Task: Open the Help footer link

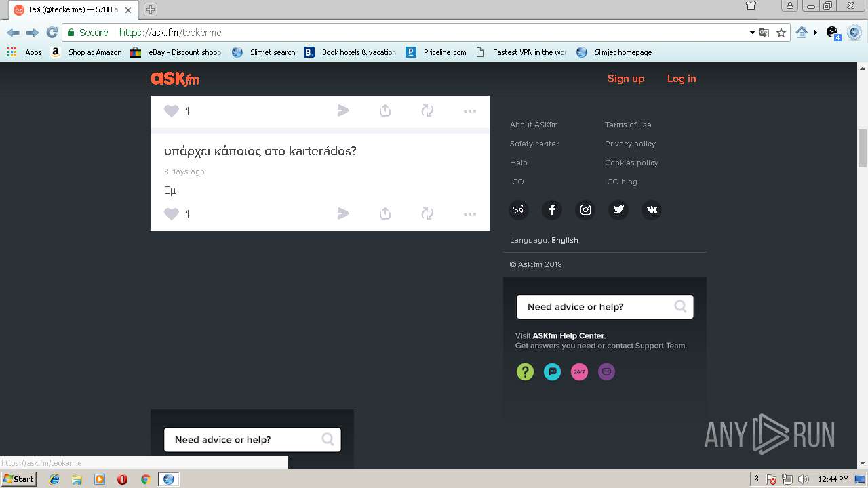Action: (519, 163)
